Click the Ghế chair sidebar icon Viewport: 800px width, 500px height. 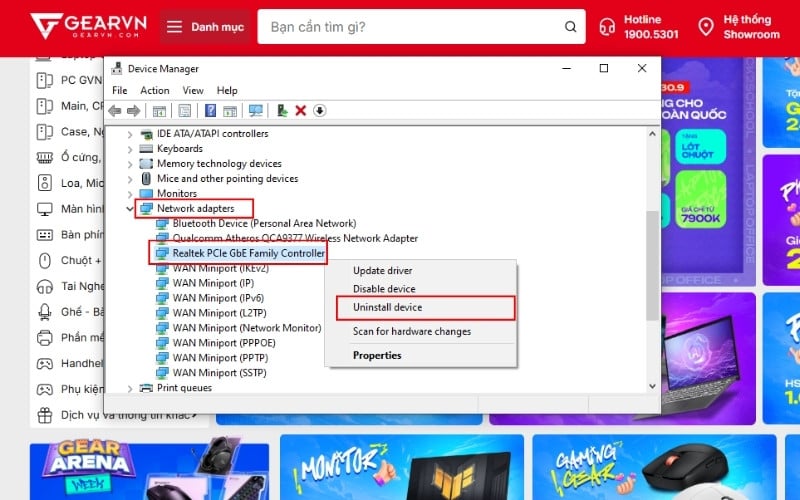45,312
